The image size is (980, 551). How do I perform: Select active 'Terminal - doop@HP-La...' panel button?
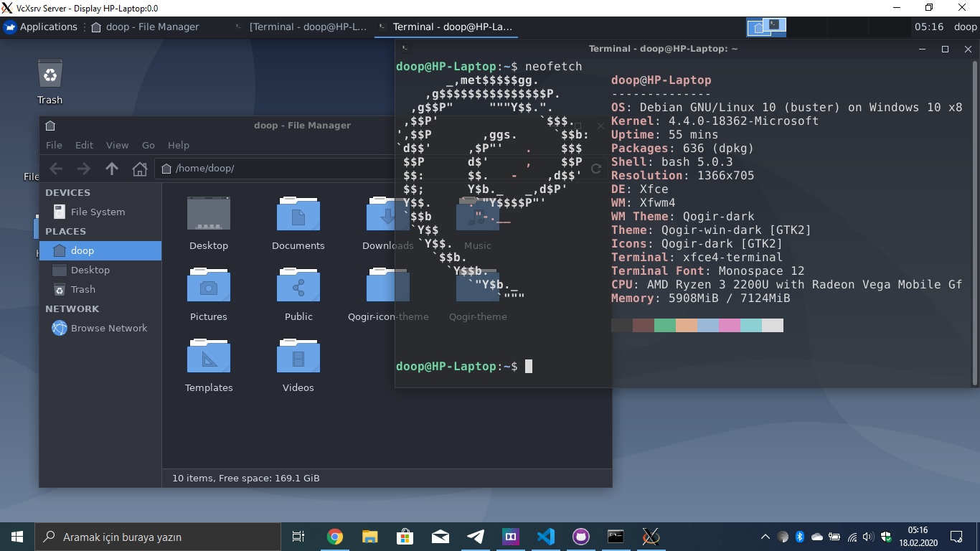(445, 27)
